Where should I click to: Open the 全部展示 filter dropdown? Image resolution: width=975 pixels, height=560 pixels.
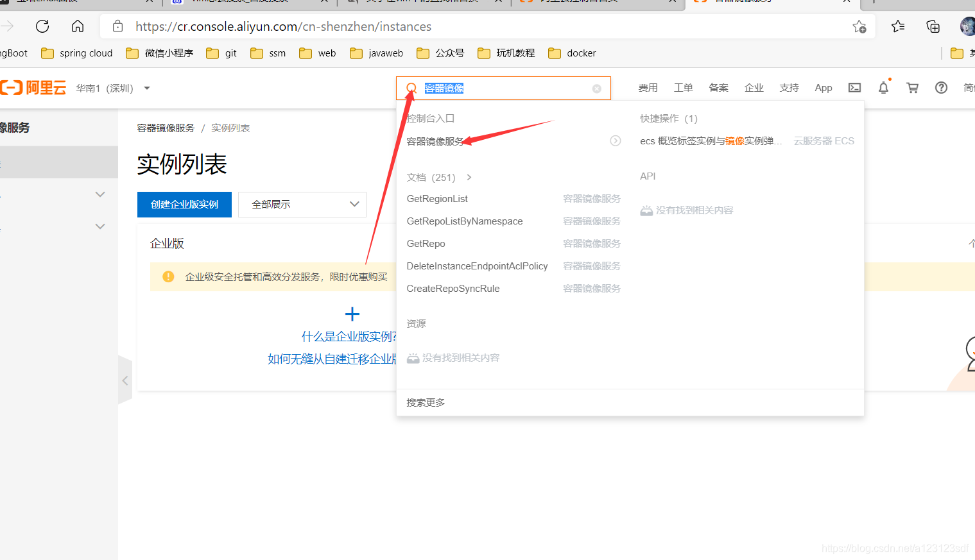302,205
